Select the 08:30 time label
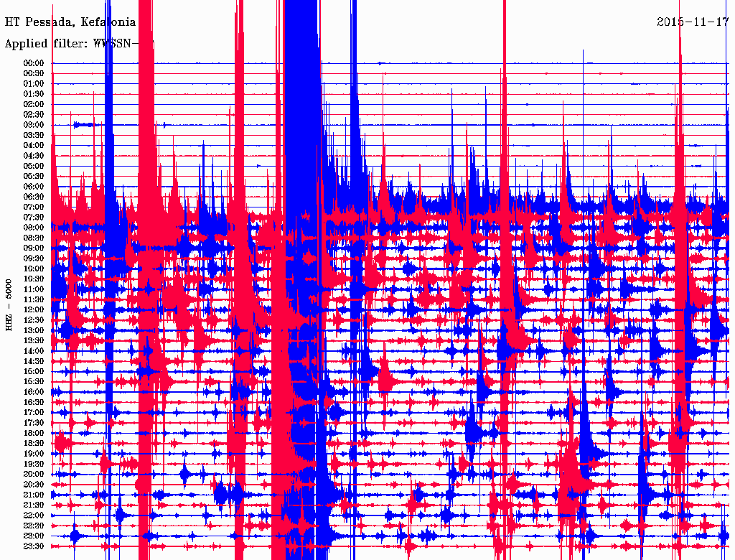The width and height of the screenshot is (735, 560). [x=34, y=238]
